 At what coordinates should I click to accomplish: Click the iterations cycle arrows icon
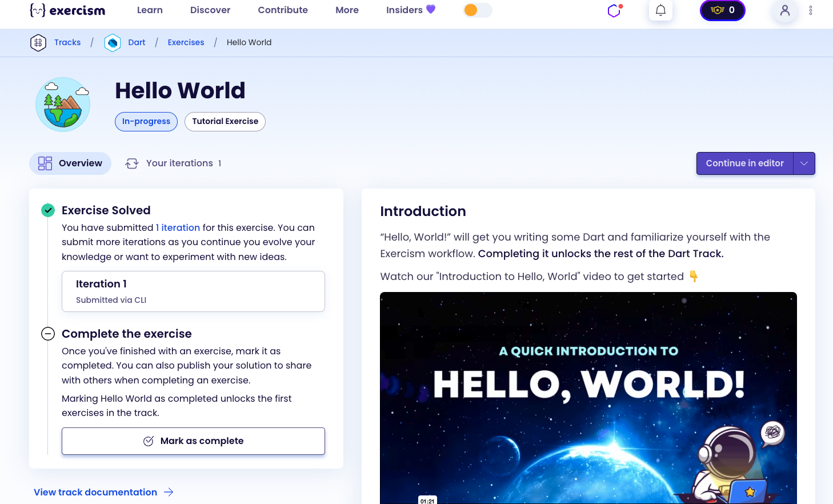point(132,163)
